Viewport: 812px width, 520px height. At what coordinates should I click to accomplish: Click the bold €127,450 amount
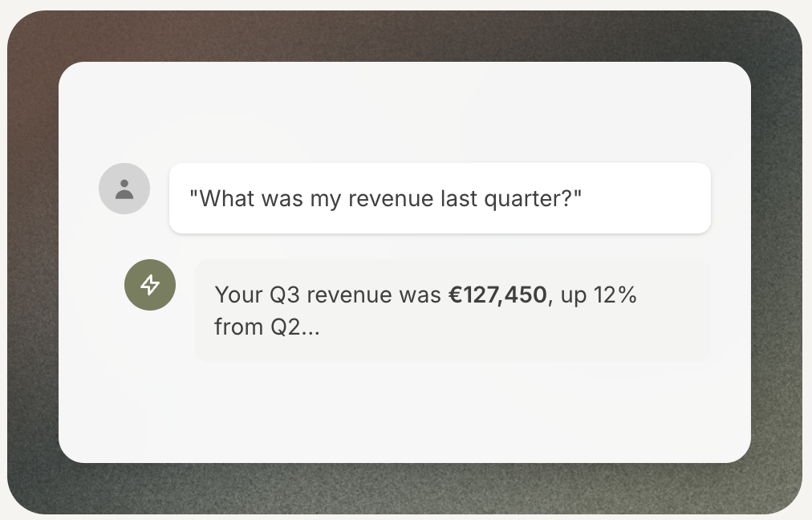(497, 295)
